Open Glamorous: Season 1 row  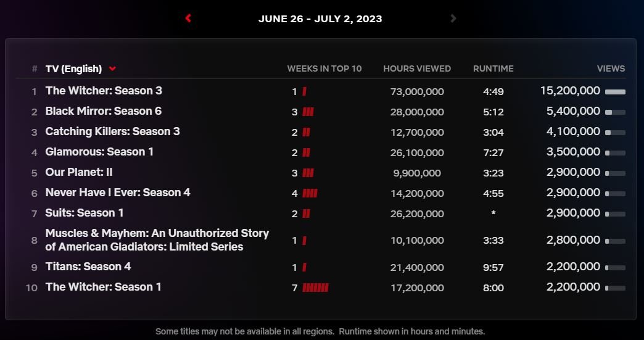(x=99, y=152)
